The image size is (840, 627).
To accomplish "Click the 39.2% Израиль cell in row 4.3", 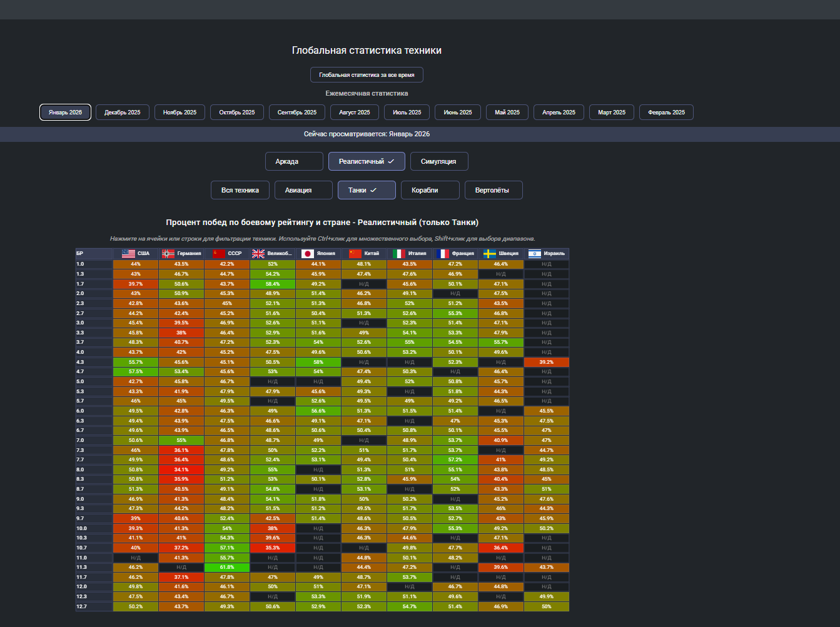I will point(547,362).
